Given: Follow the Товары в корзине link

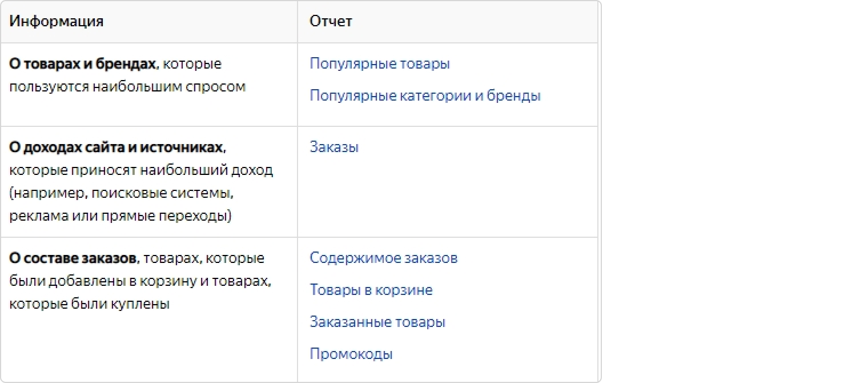Looking at the screenshot, I should point(371,290).
